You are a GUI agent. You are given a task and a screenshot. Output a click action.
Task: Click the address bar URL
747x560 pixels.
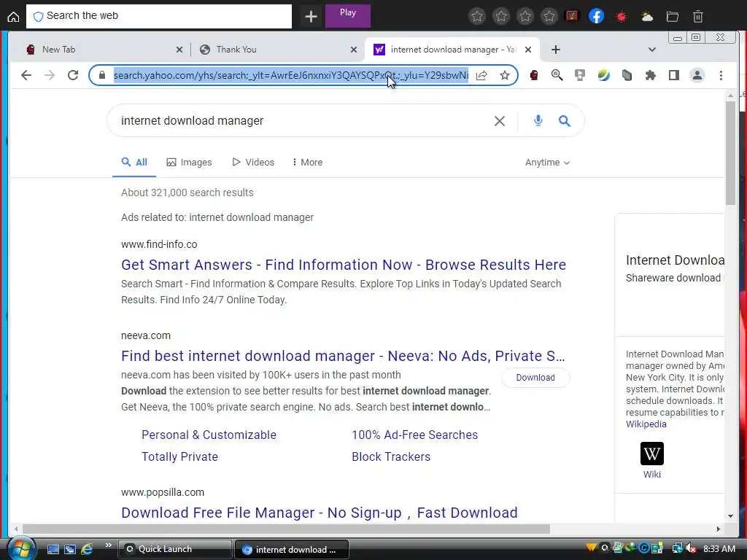290,75
